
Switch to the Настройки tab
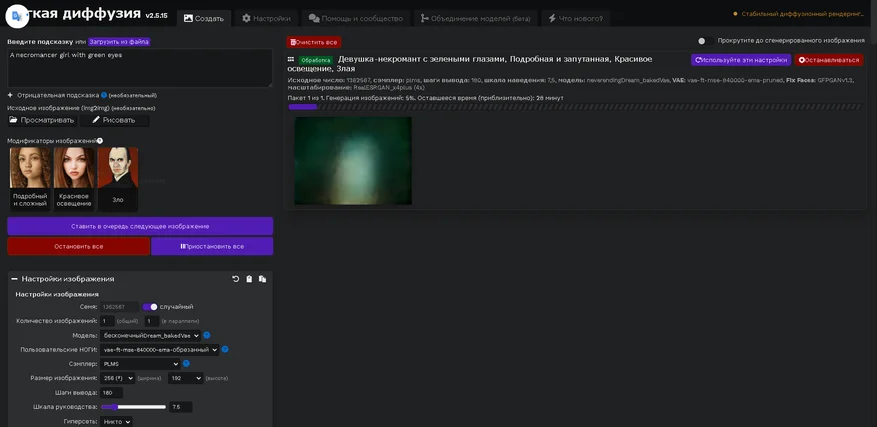tap(266, 18)
